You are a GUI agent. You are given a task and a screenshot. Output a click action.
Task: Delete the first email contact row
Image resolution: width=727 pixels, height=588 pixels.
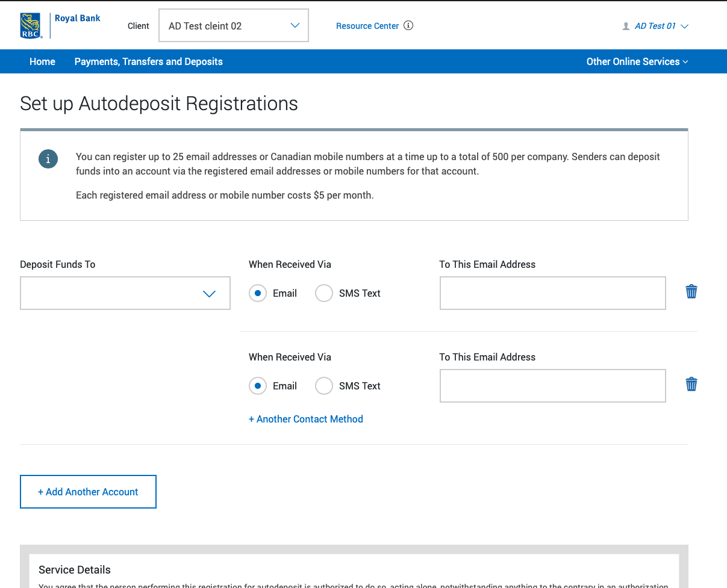point(691,292)
